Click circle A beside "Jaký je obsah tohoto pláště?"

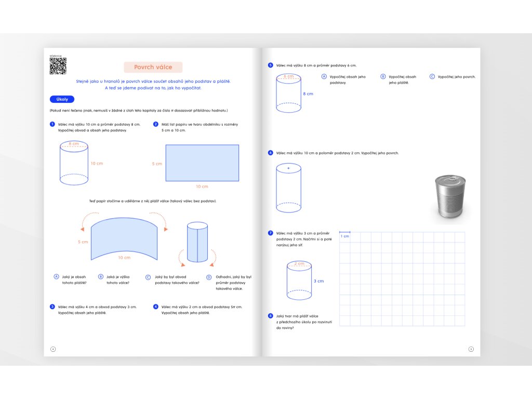56,277
